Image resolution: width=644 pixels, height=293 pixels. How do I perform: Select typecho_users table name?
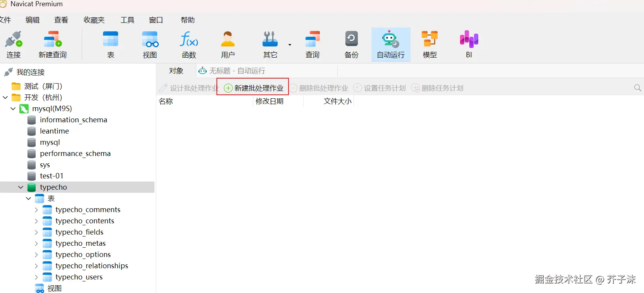click(x=79, y=277)
